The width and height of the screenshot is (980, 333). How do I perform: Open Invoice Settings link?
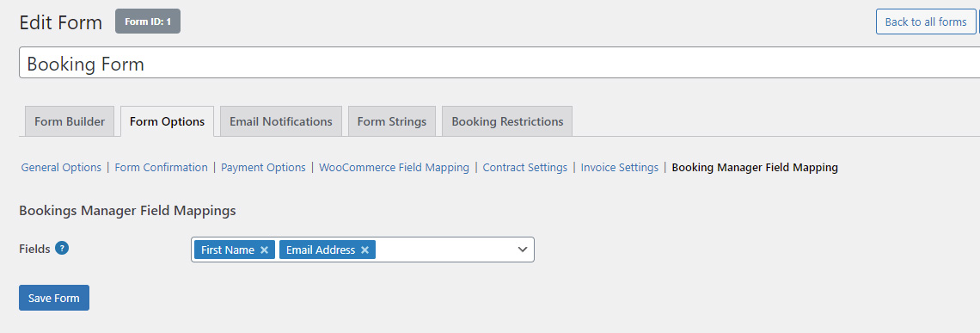click(619, 167)
